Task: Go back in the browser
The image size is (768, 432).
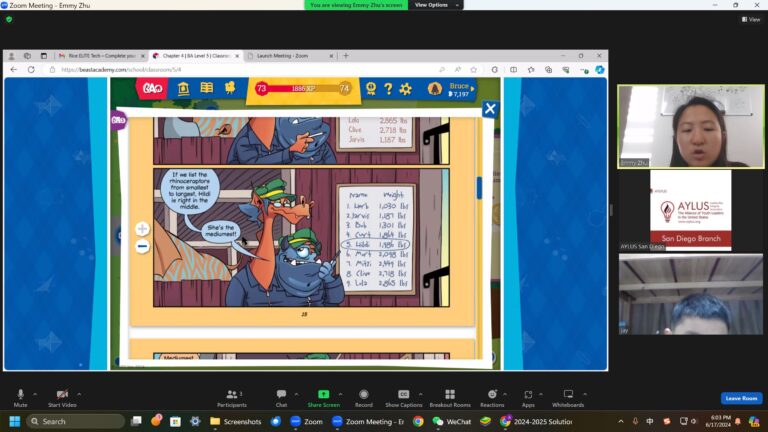Action: click(x=14, y=70)
